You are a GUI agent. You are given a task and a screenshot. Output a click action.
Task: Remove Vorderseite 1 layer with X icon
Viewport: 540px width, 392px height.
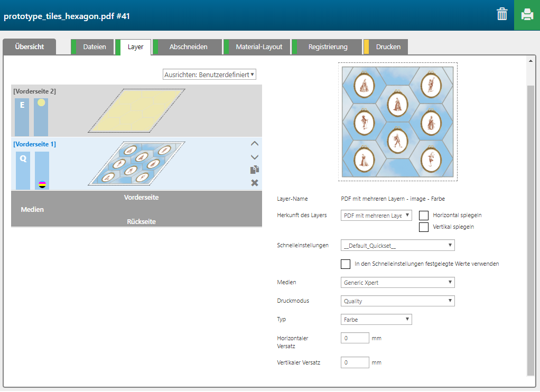click(x=254, y=183)
